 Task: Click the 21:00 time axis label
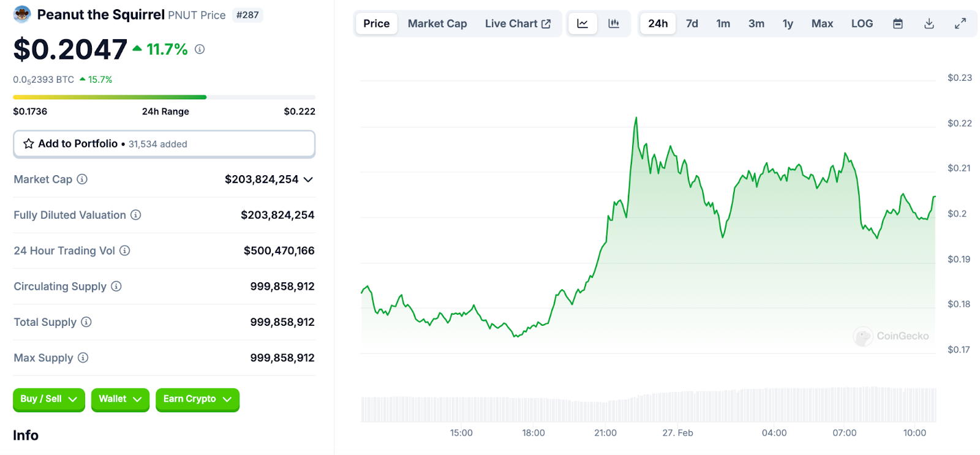(605, 433)
